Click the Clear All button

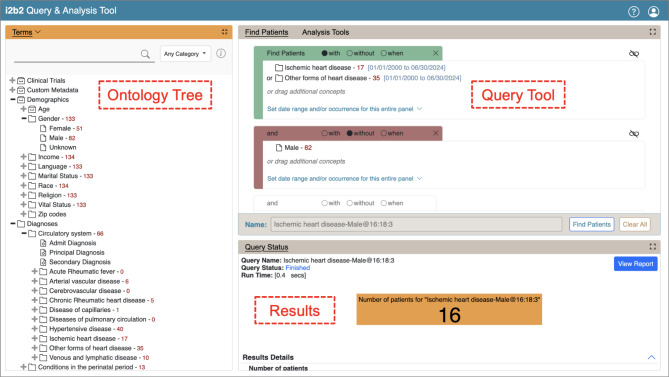point(634,224)
